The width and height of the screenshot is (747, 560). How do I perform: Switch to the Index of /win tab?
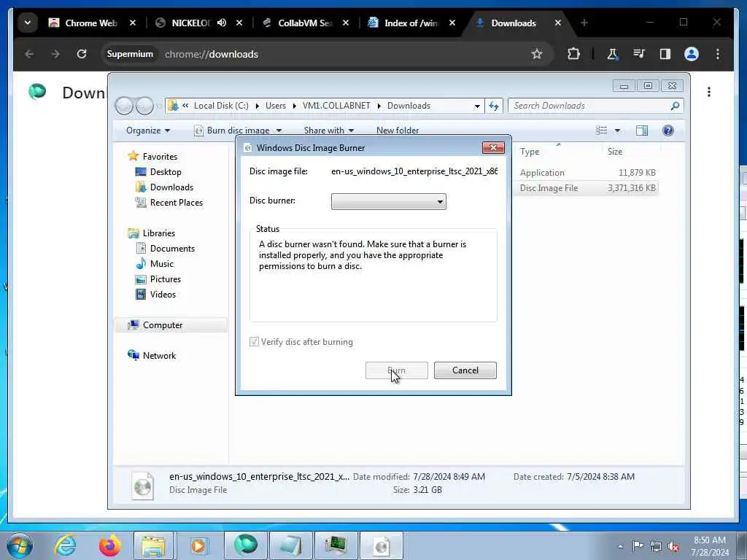411,23
